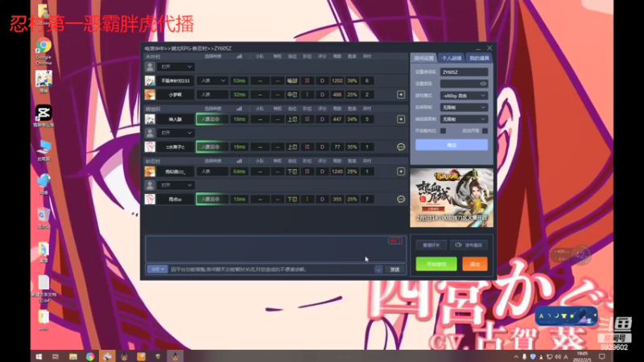The width and height of the screenshot is (644, 362).
Task: Check the 自动开局 checkbox
Action: [x=485, y=131]
